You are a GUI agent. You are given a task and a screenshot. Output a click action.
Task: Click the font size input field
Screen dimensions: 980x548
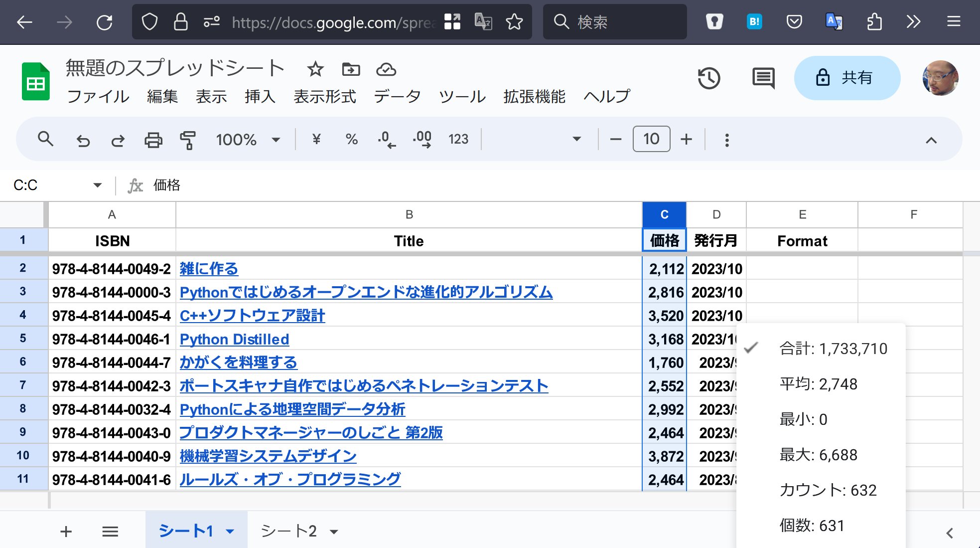(x=651, y=139)
